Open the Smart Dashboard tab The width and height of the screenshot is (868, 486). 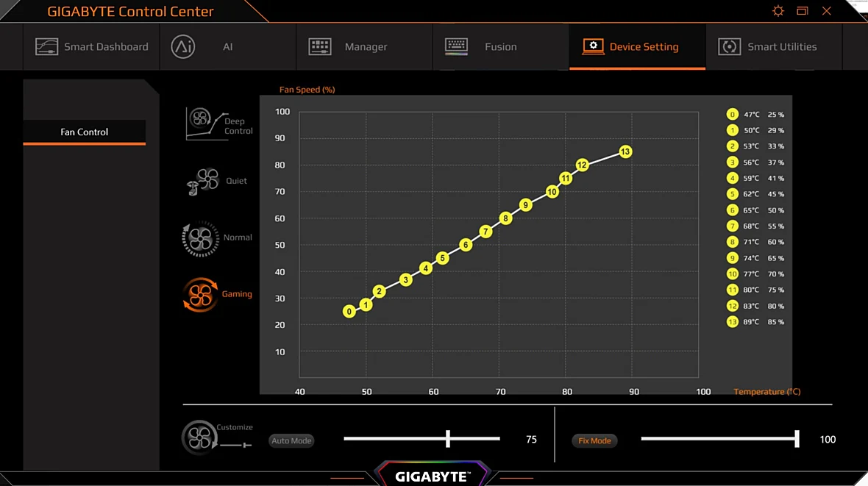coord(91,46)
